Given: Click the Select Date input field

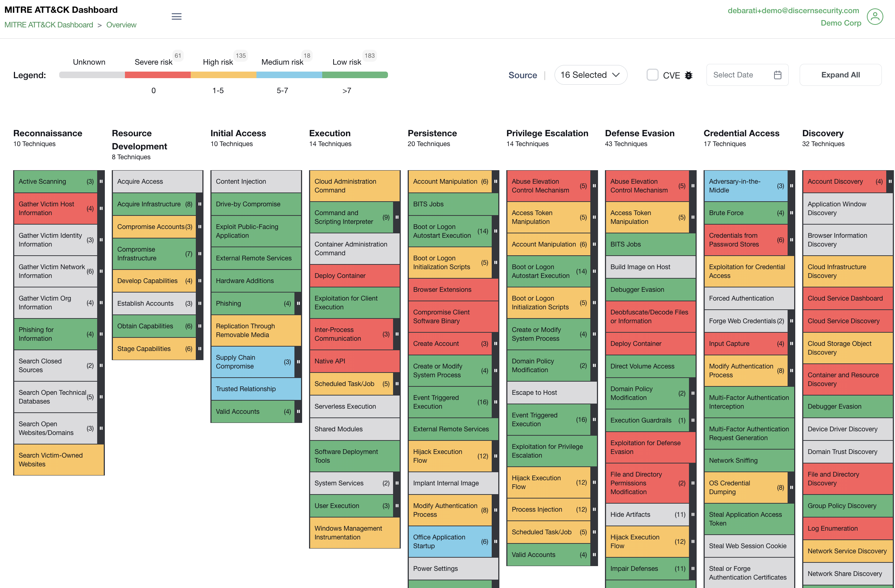Looking at the screenshot, I should (747, 75).
